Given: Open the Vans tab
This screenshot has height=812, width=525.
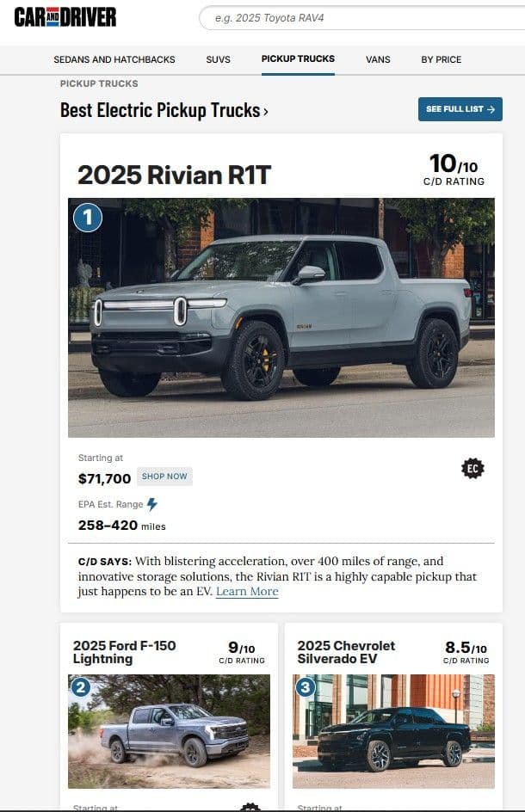Looking at the screenshot, I should [x=378, y=59].
